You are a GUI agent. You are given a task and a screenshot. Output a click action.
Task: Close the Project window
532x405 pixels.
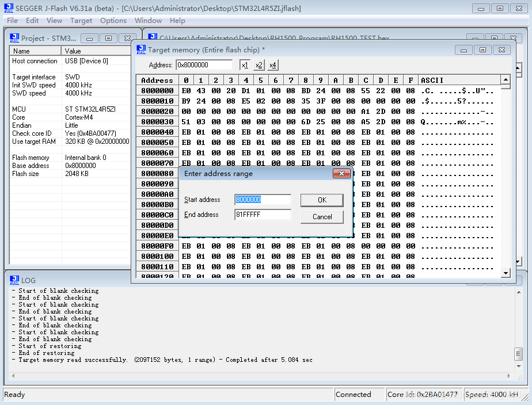[x=127, y=39]
